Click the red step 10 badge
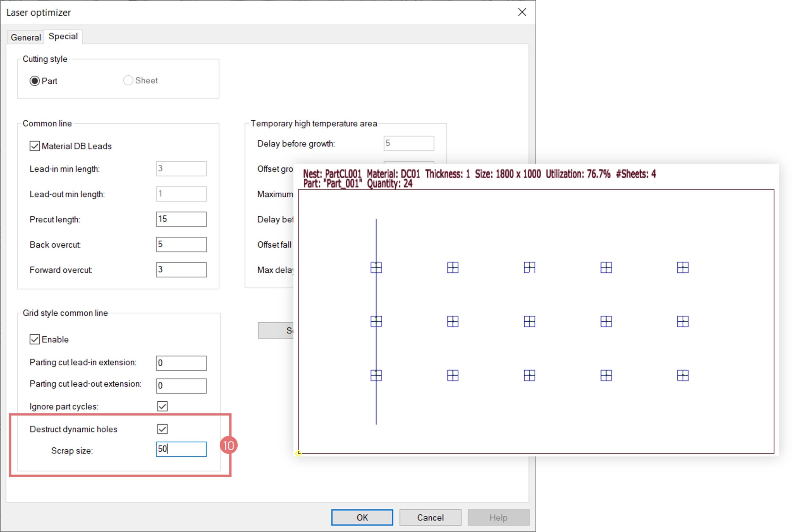The height and width of the screenshot is (532, 795). click(x=229, y=445)
